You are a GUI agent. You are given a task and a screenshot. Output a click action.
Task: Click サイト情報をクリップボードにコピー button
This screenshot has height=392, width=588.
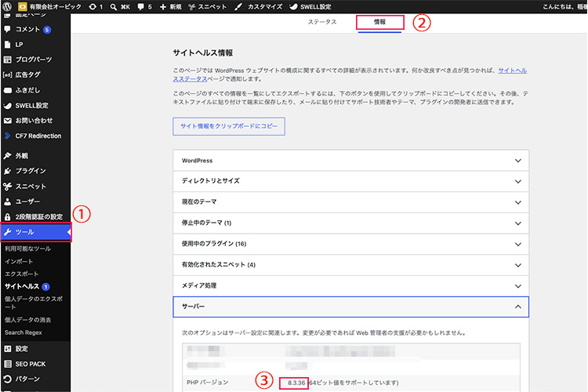coord(229,126)
